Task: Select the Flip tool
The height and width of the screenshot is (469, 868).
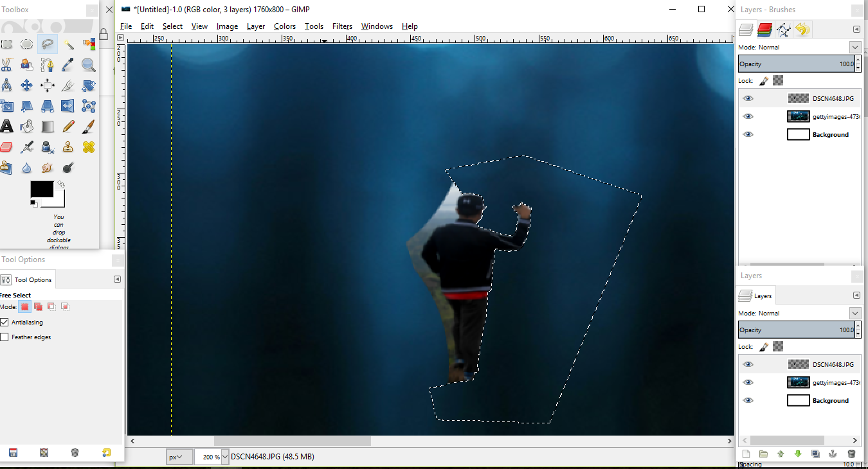Action: pos(68,106)
